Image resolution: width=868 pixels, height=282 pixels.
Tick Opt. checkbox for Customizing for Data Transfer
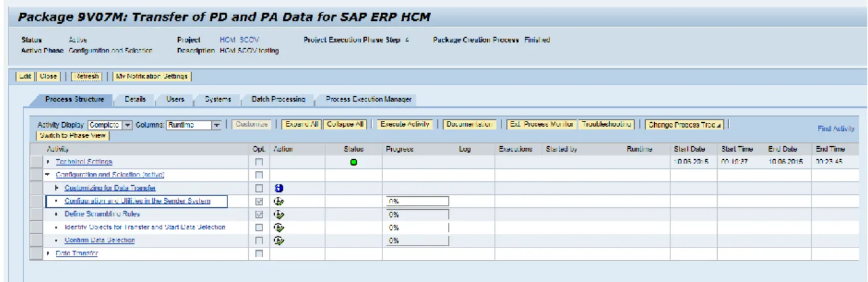coord(259,188)
